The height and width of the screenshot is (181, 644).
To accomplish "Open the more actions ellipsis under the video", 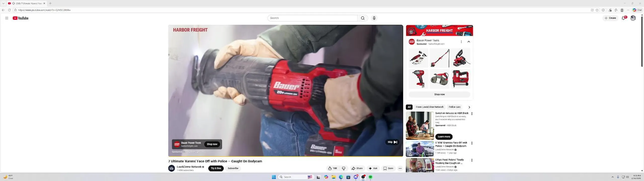I will pyautogui.click(x=400, y=168).
